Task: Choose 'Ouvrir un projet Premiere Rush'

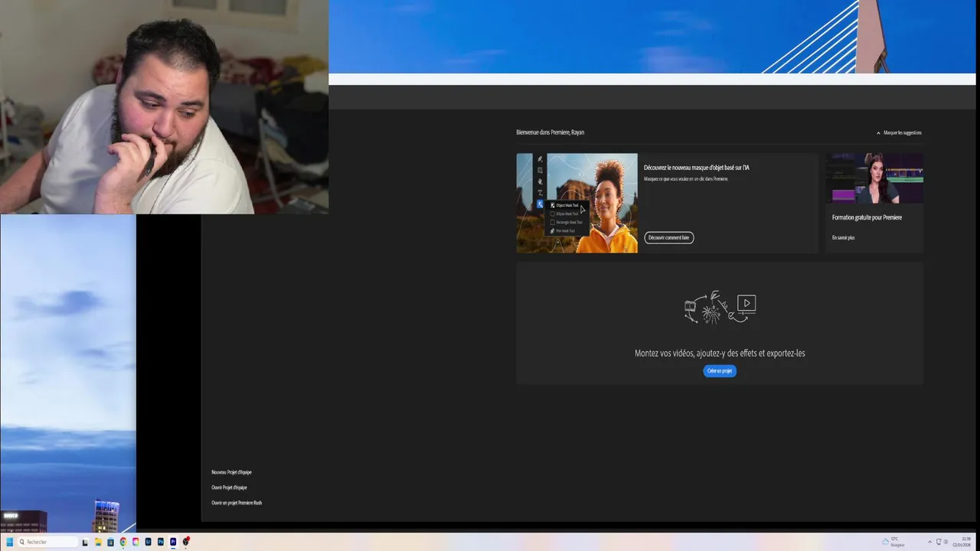Action: tap(237, 503)
